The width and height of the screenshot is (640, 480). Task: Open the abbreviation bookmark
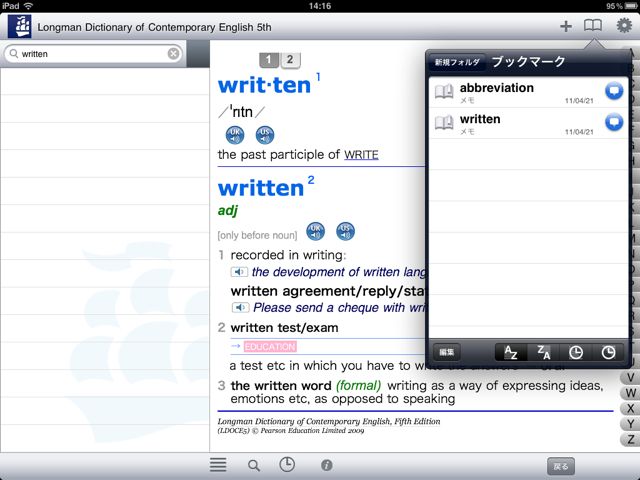coord(528,93)
